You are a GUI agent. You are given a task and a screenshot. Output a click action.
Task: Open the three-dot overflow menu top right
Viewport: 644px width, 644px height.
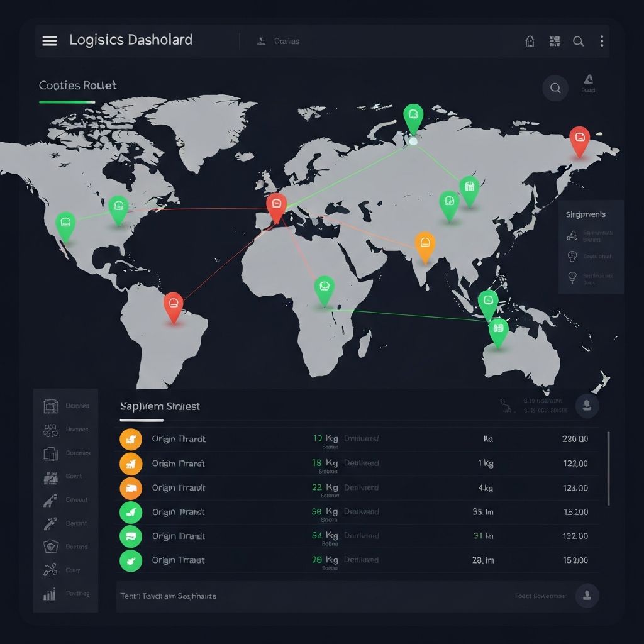[x=602, y=41]
